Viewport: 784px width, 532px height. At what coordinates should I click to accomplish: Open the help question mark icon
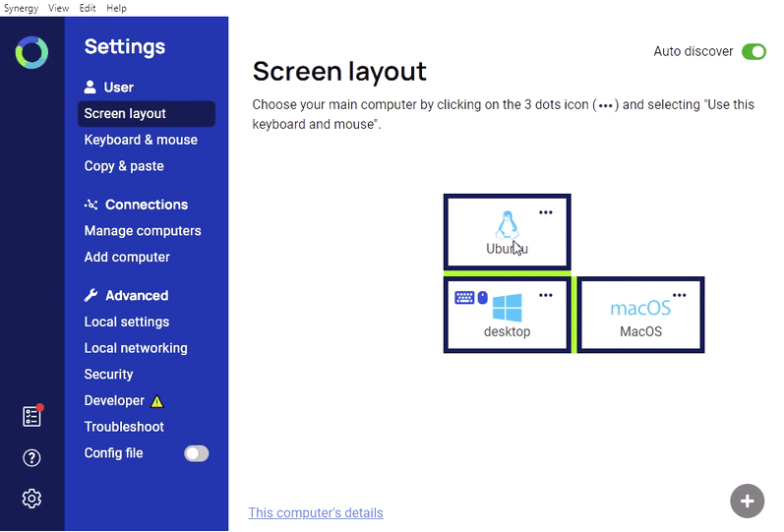click(x=31, y=457)
